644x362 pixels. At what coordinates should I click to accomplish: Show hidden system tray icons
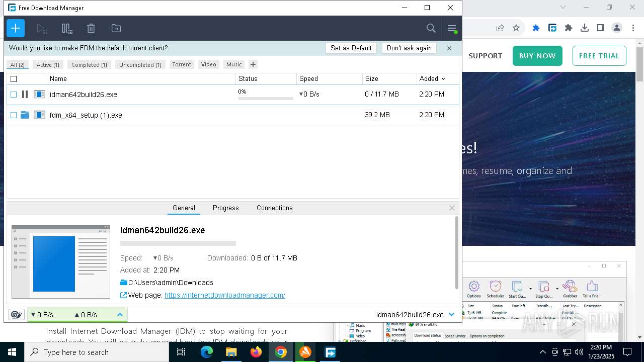click(x=542, y=352)
